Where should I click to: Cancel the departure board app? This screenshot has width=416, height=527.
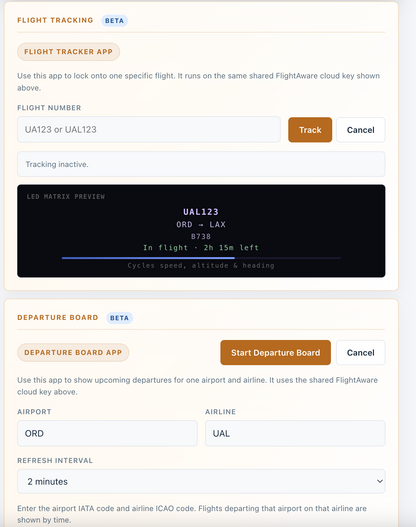[x=361, y=353]
